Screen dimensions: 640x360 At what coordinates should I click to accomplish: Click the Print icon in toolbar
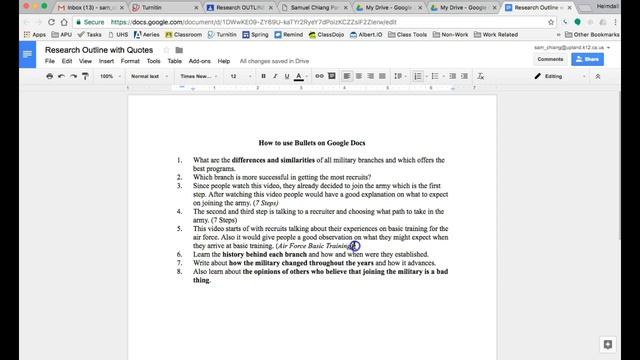coord(49,76)
